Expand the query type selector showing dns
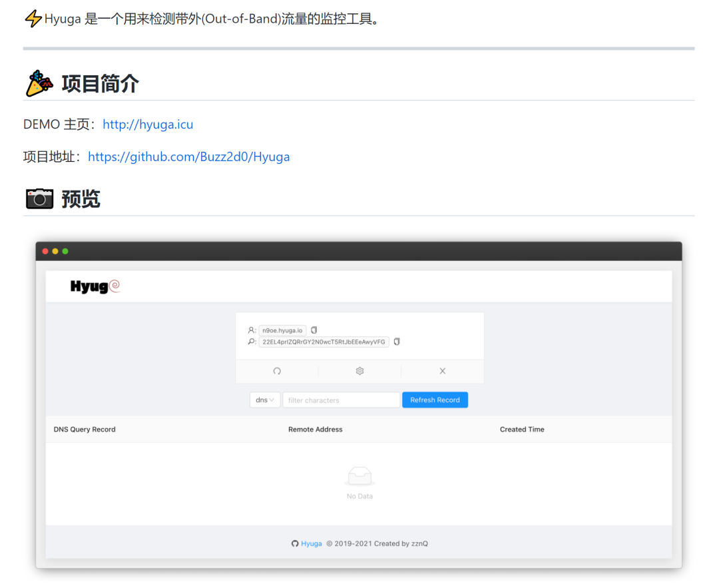This screenshot has height=588, width=719. (264, 400)
